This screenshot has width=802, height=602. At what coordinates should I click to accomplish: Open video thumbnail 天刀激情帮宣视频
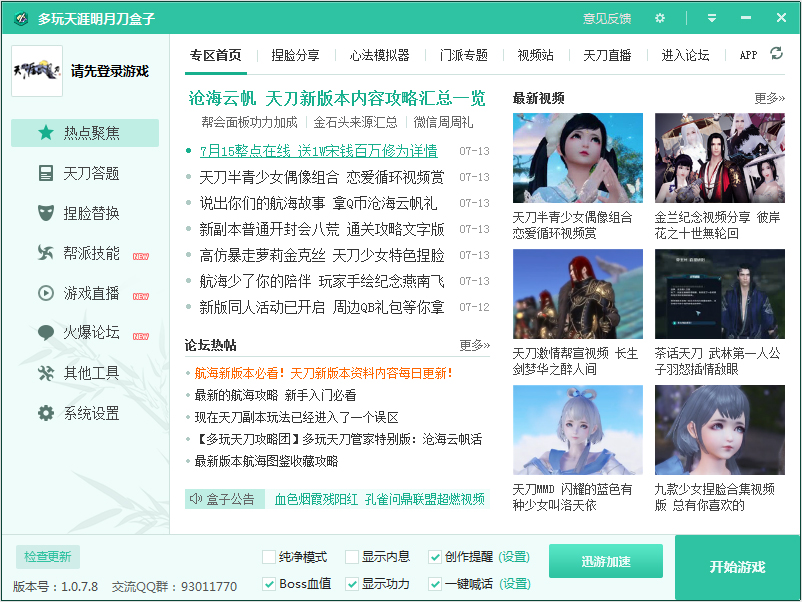point(578,294)
